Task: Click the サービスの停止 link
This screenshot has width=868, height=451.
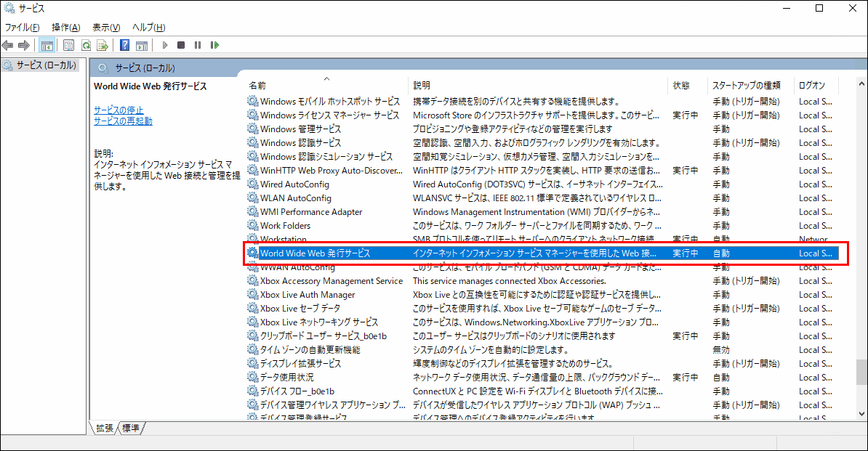Action: coord(118,110)
